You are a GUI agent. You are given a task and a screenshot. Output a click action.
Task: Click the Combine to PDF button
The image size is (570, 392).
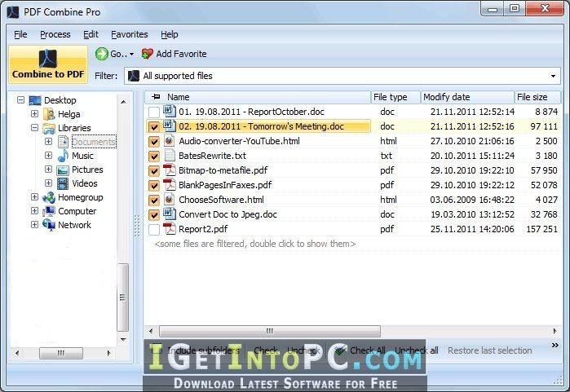coord(48,64)
